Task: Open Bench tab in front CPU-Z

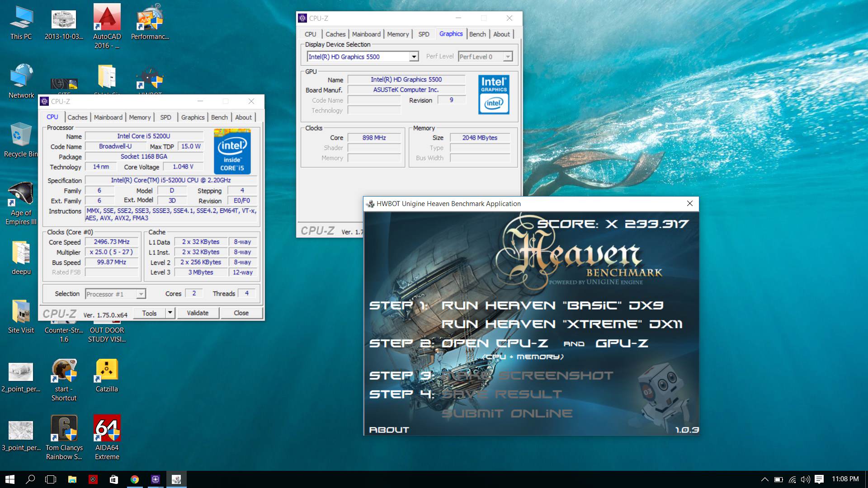Action: (x=219, y=117)
